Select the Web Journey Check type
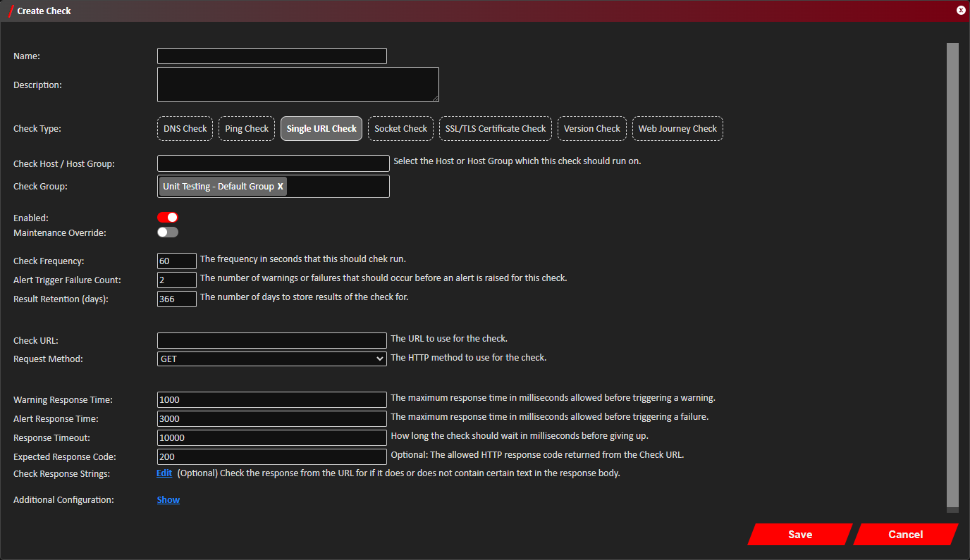970x560 pixels. click(x=677, y=129)
